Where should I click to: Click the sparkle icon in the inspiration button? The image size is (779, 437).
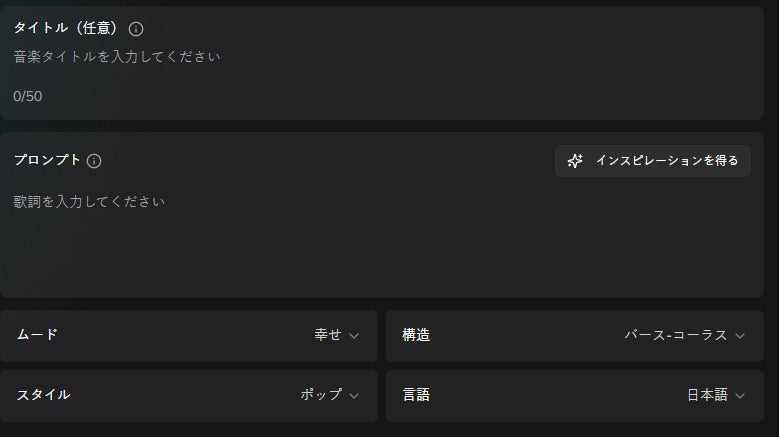click(x=575, y=161)
